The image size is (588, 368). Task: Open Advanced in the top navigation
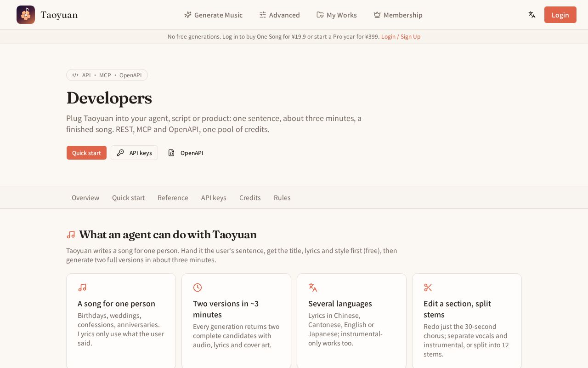coord(280,15)
